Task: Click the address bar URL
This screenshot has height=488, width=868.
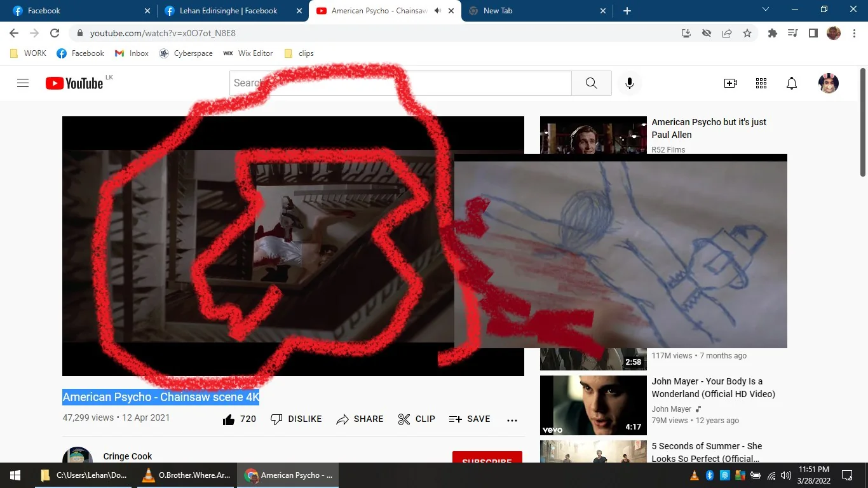Action: point(163,33)
